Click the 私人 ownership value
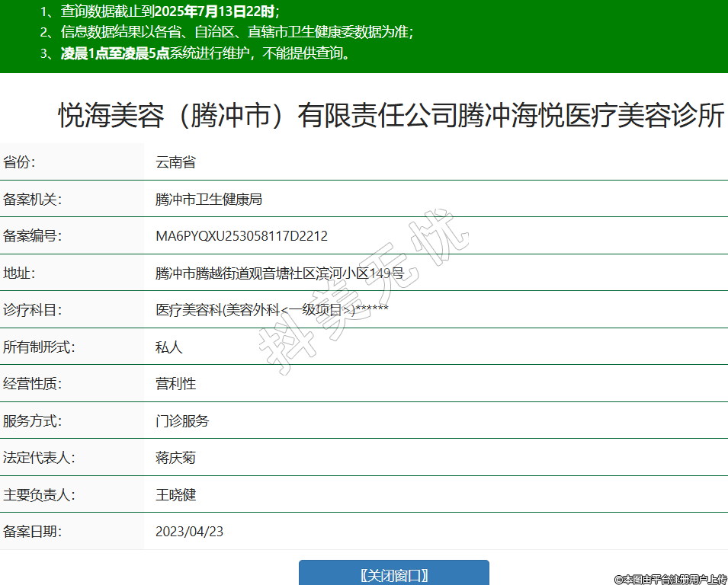Viewport: 728px width, 585px height. pos(169,347)
